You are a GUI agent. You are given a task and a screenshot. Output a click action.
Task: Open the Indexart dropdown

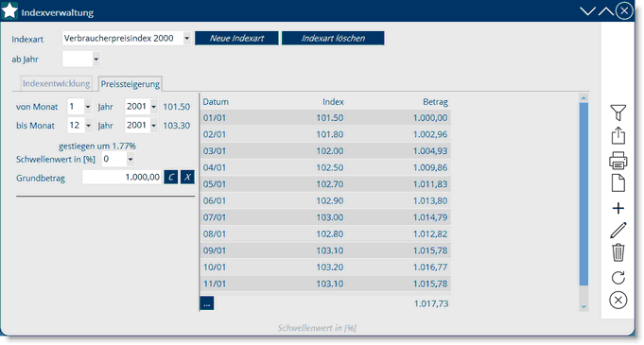click(187, 38)
